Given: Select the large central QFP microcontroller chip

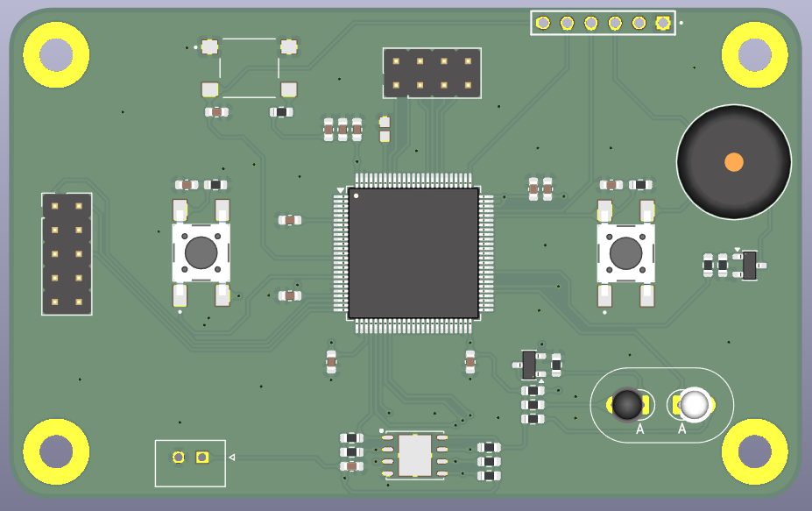Looking at the screenshot, I should (413, 253).
